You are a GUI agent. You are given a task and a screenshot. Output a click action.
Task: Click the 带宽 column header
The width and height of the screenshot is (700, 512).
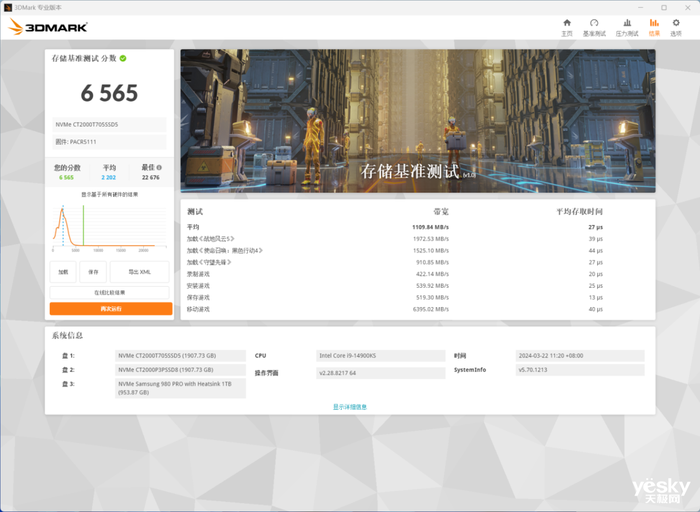pyautogui.click(x=441, y=212)
